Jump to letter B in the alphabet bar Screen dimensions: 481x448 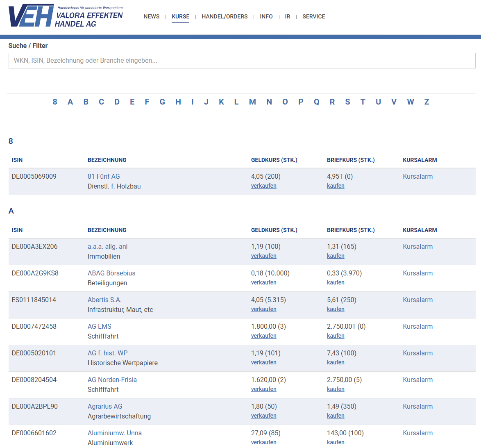pos(86,102)
